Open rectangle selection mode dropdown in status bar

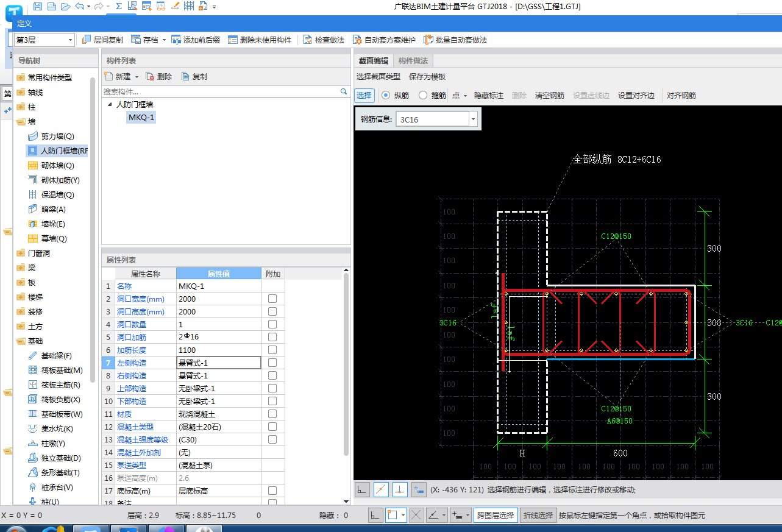pos(402,515)
